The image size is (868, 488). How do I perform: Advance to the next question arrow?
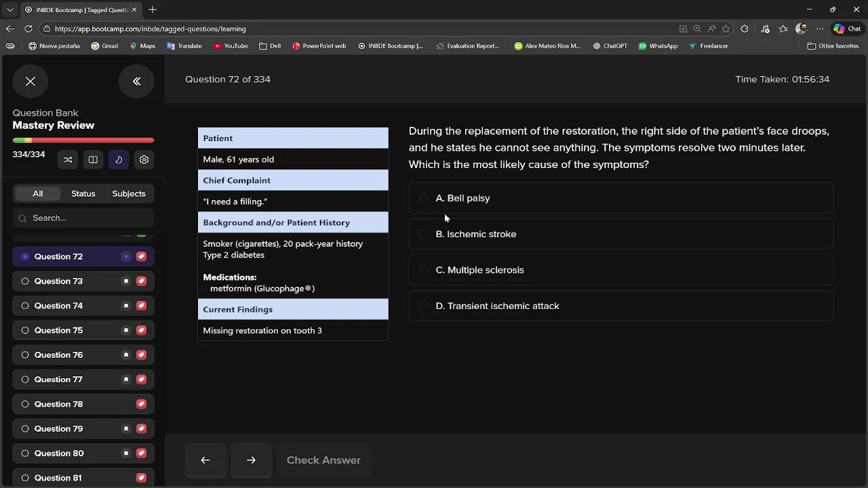click(x=251, y=460)
